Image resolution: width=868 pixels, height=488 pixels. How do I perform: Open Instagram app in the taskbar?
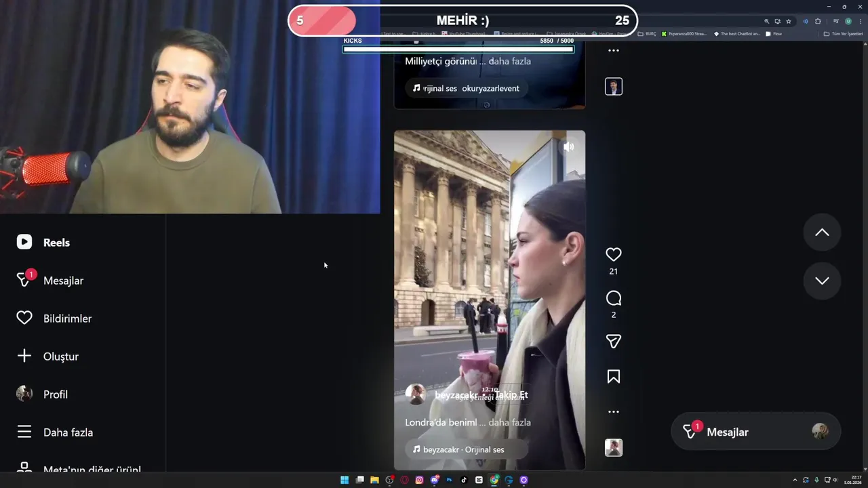coord(419,480)
